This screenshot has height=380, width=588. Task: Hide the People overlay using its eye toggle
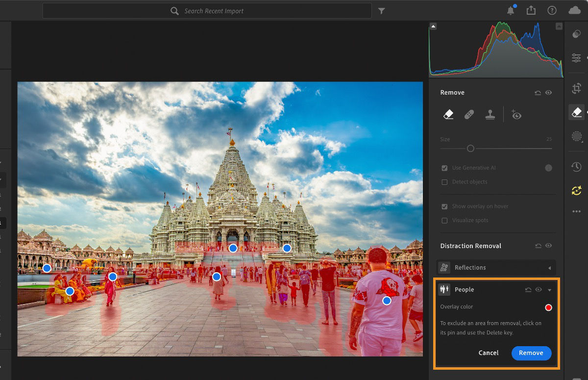pos(538,289)
